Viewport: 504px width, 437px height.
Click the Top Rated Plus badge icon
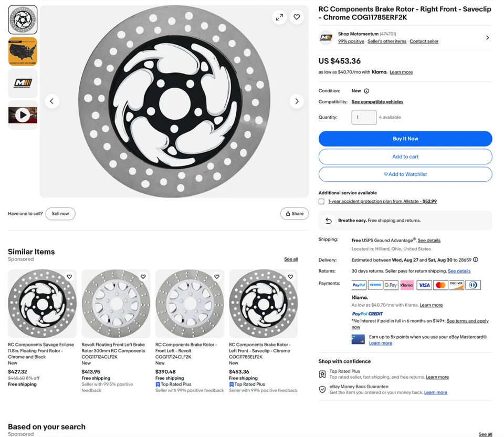pos(322,374)
